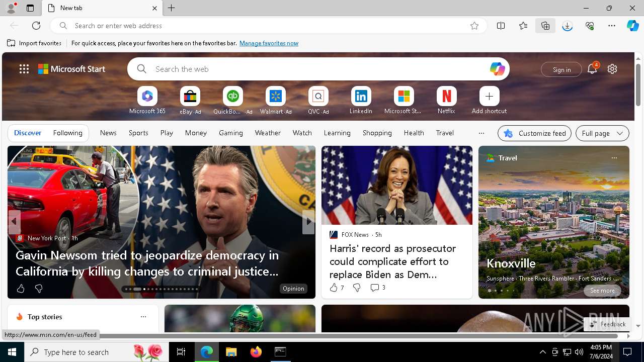
Task: Open Travel card options menu
Action: 614,158
